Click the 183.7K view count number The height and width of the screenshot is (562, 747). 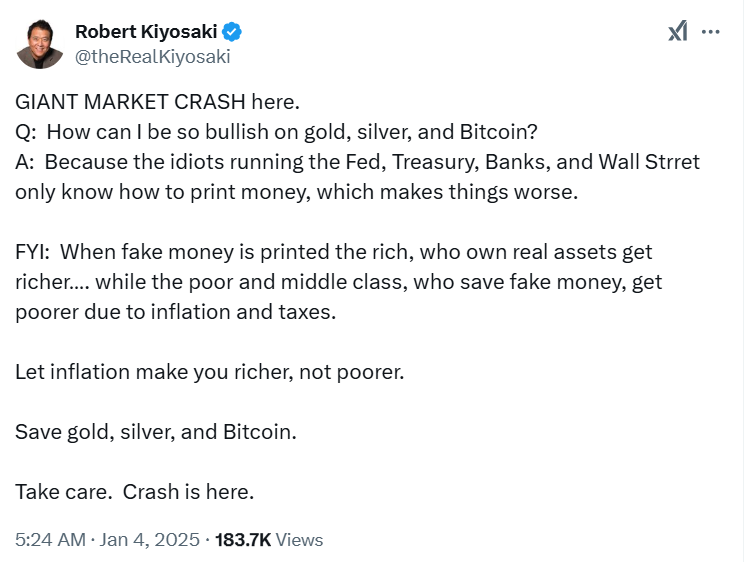[244, 540]
